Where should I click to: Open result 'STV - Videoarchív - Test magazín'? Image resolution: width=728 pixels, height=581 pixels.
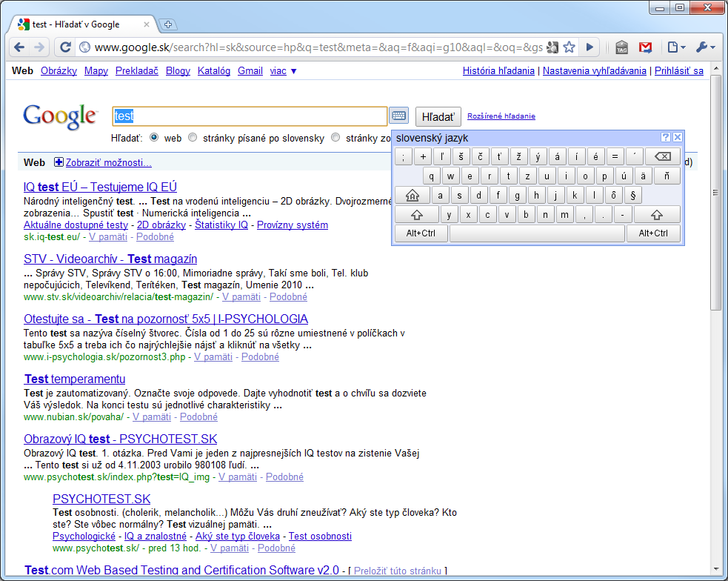coord(110,259)
